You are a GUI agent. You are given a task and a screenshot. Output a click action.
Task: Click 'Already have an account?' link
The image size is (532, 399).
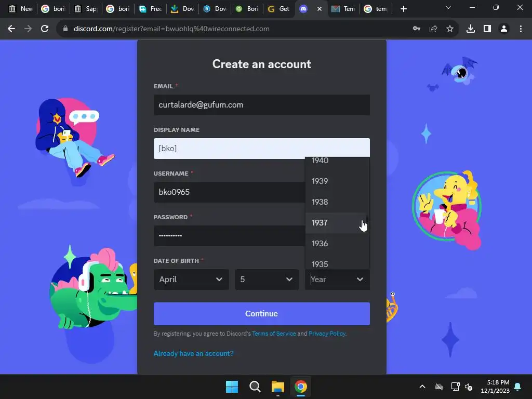point(193,353)
